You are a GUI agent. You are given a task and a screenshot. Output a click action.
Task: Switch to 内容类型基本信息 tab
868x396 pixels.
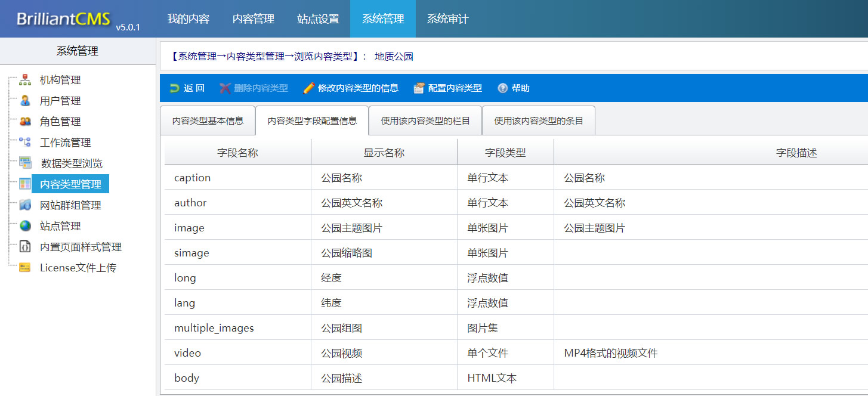(x=208, y=121)
